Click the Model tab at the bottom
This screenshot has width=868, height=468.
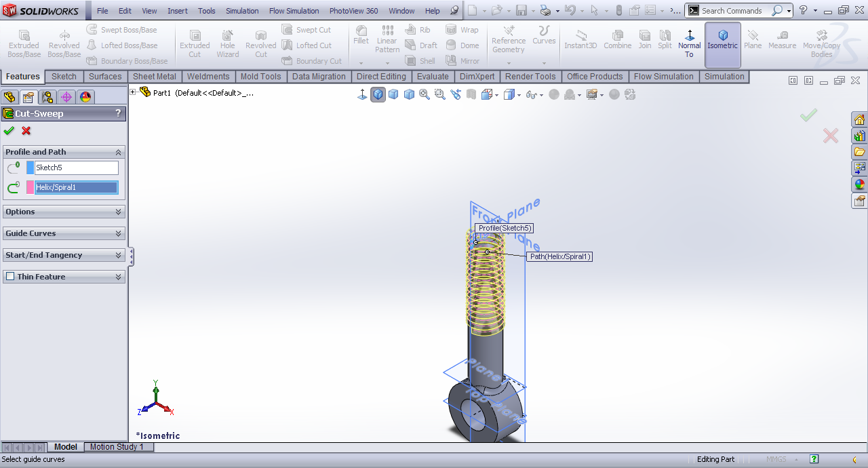click(x=65, y=447)
